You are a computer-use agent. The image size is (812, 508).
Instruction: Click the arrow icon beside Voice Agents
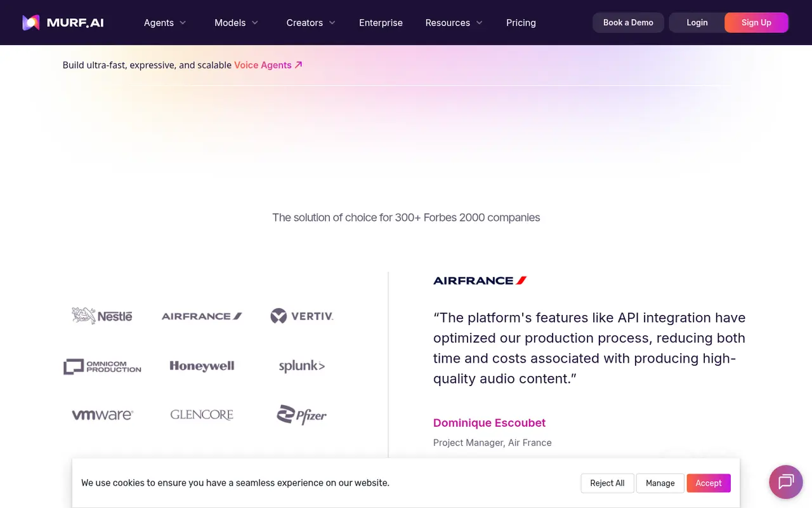point(298,65)
